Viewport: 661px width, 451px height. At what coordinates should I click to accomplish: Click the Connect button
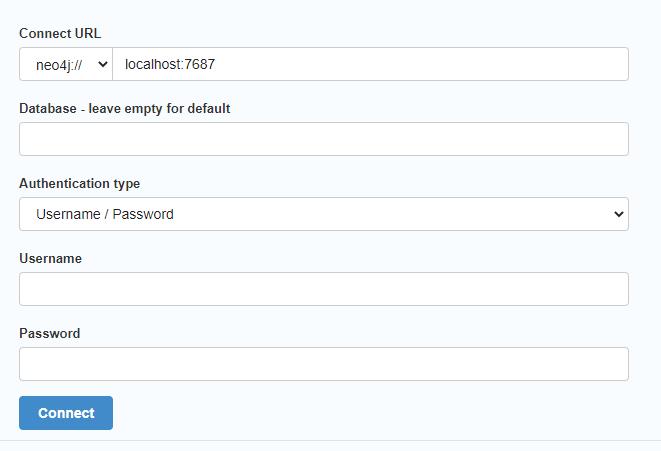(66, 413)
